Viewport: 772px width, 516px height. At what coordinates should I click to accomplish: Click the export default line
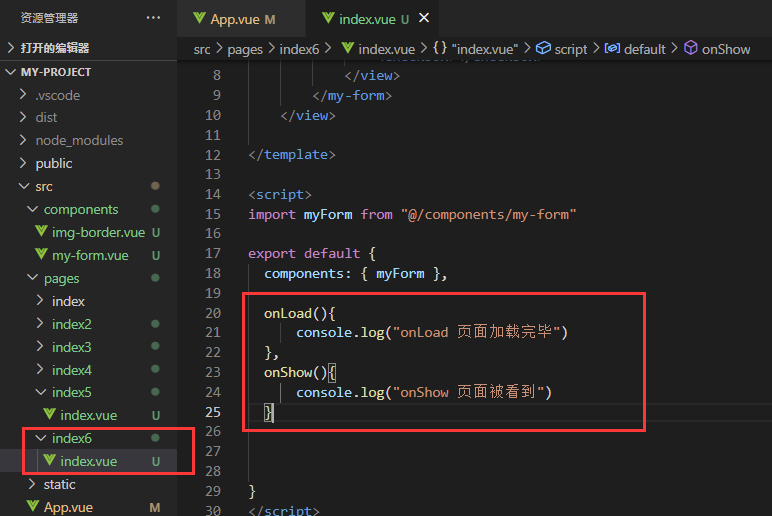coord(312,254)
